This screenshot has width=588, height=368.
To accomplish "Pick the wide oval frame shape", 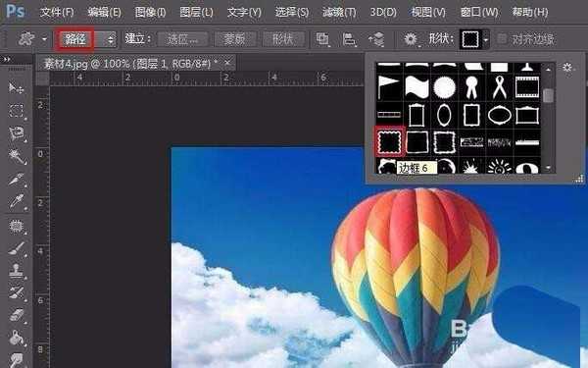I will click(500, 115).
